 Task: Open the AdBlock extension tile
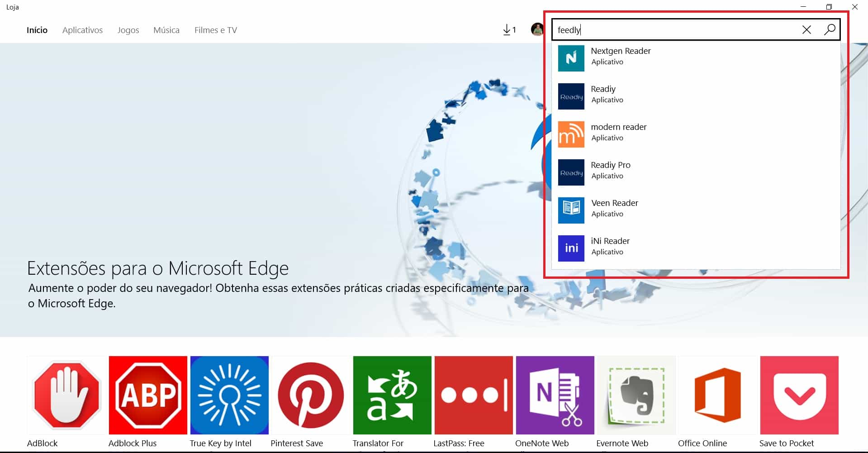coord(66,395)
